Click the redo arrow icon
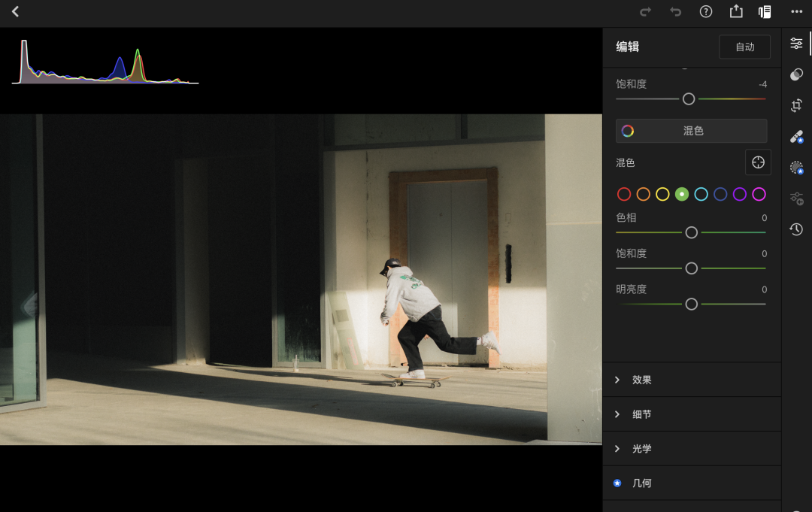812x512 pixels. pyautogui.click(x=645, y=12)
